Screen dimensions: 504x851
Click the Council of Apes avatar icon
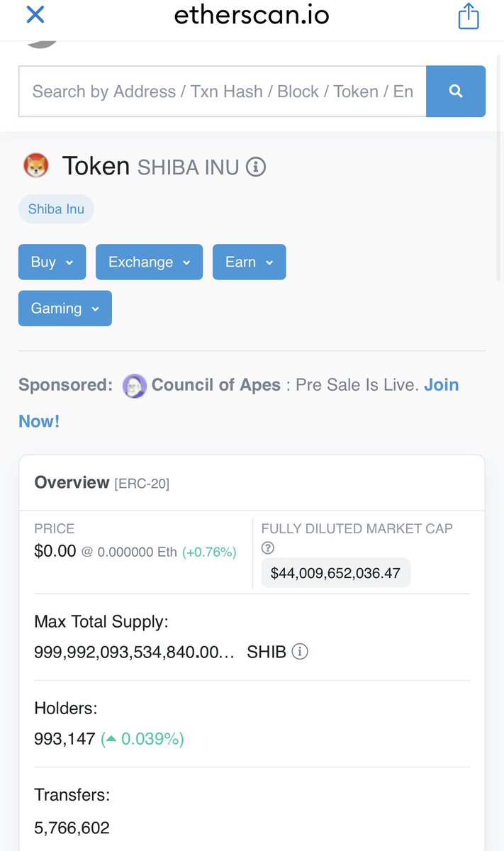135,386
